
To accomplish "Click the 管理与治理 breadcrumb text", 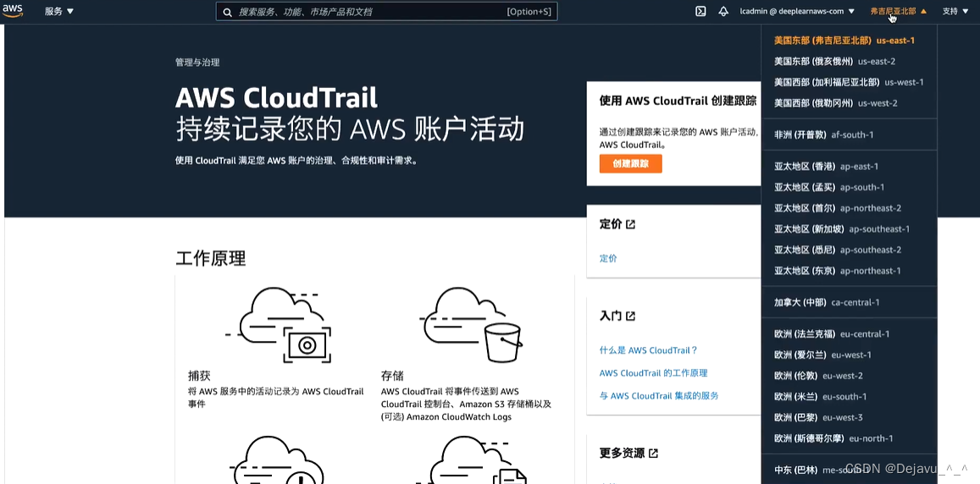I will [197, 63].
